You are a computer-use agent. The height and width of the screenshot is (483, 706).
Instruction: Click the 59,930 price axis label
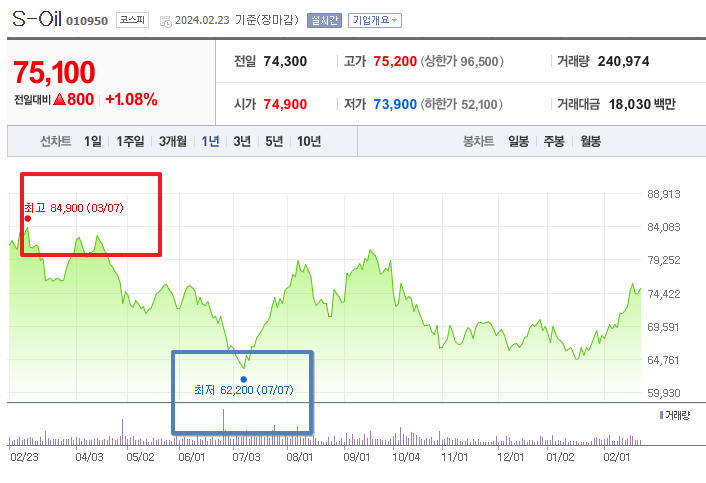point(664,393)
